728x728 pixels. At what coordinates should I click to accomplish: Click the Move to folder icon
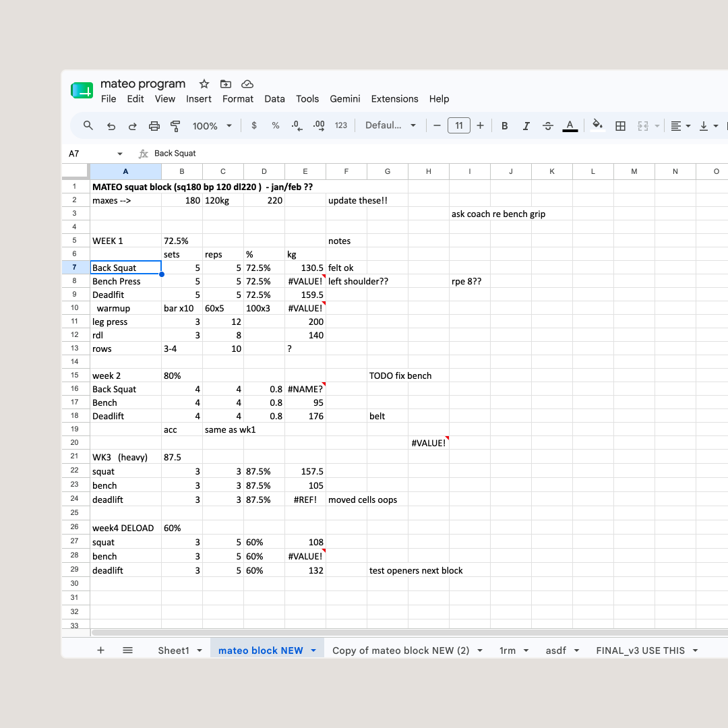[x=226, y=84]
